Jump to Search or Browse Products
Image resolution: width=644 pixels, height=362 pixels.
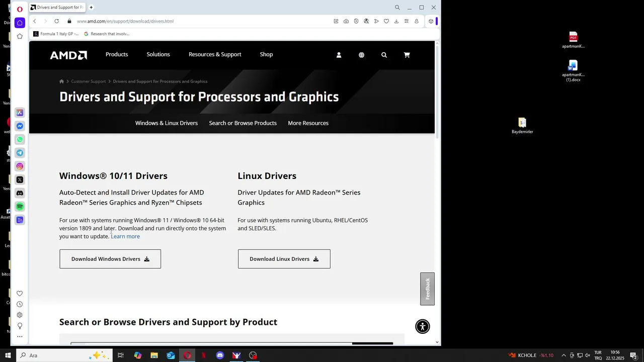point(243,123)
